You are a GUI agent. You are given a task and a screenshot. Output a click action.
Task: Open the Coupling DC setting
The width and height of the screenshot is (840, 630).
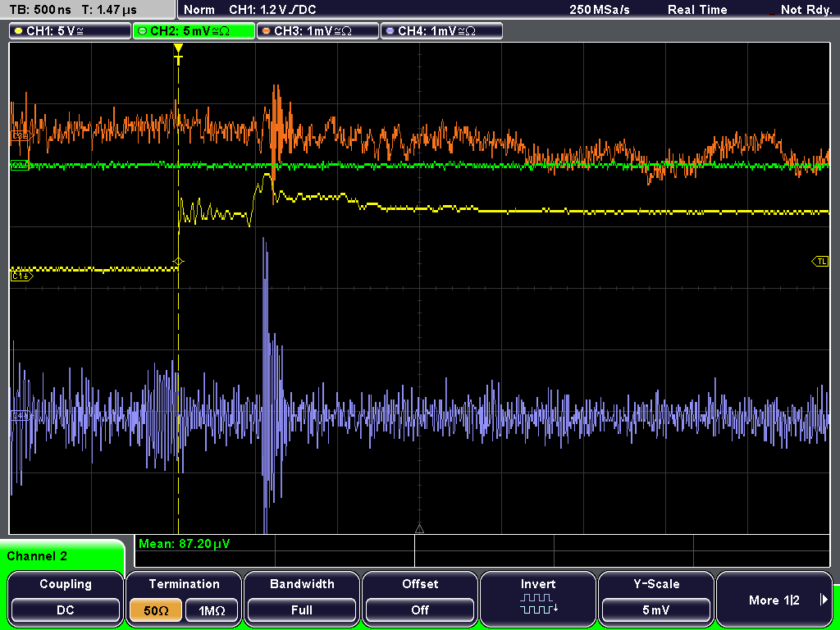click(66, 610)
